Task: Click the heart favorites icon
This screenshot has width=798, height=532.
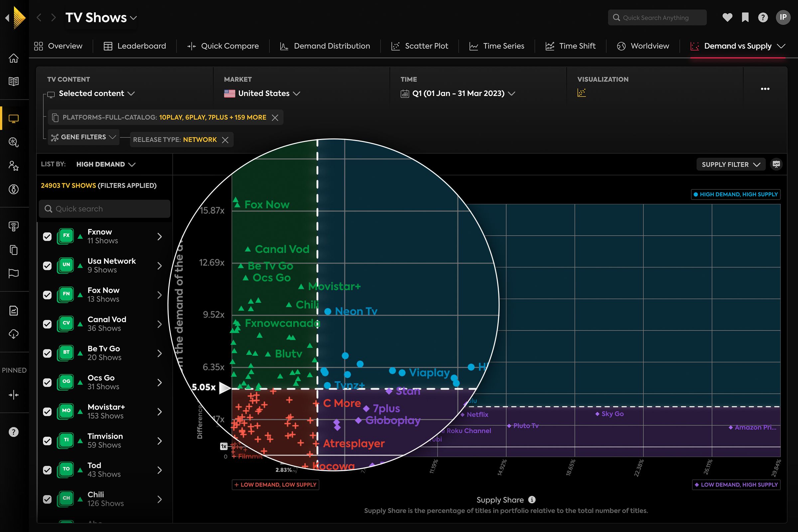Action: [x=728, y=17]
